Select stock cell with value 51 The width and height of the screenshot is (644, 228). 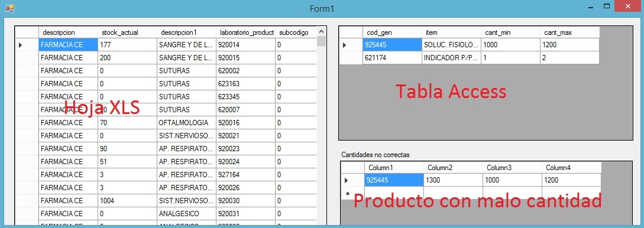[x=127, y=162]
